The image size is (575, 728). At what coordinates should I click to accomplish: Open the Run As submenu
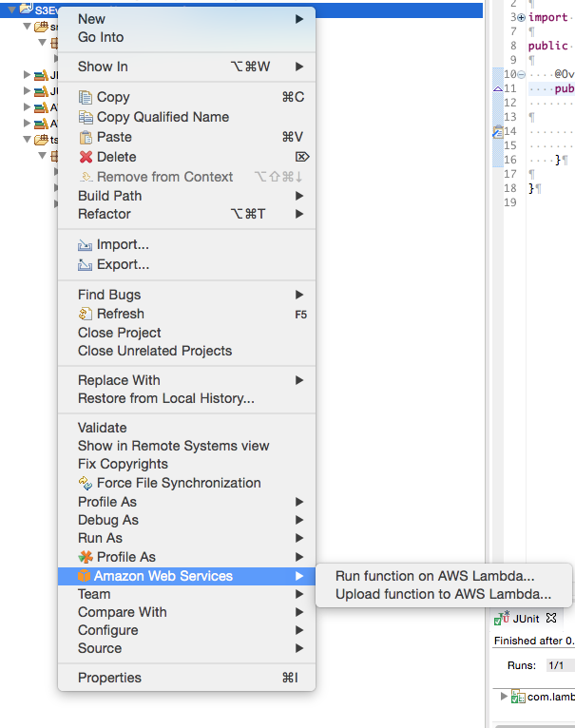tap(186, 538)
